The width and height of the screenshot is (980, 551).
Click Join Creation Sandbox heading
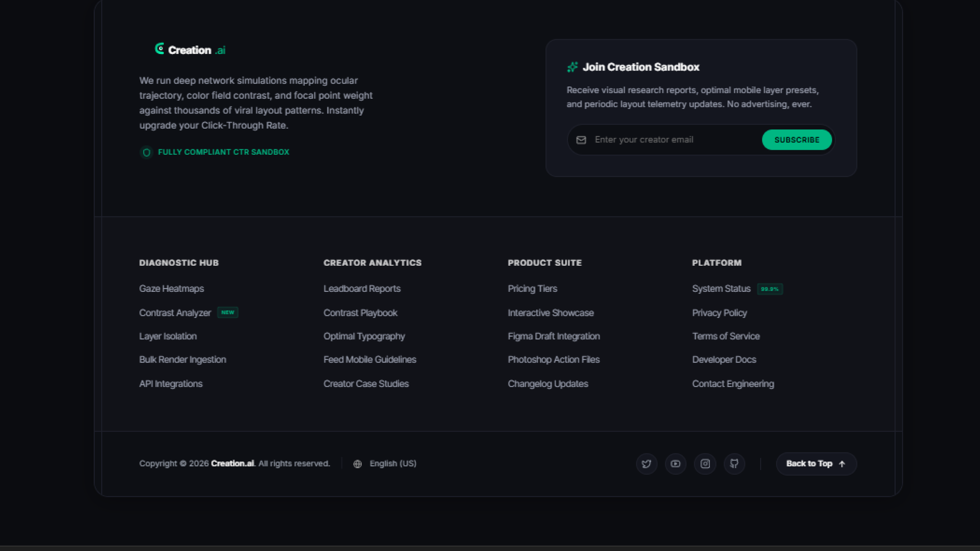tap(641, 67)
